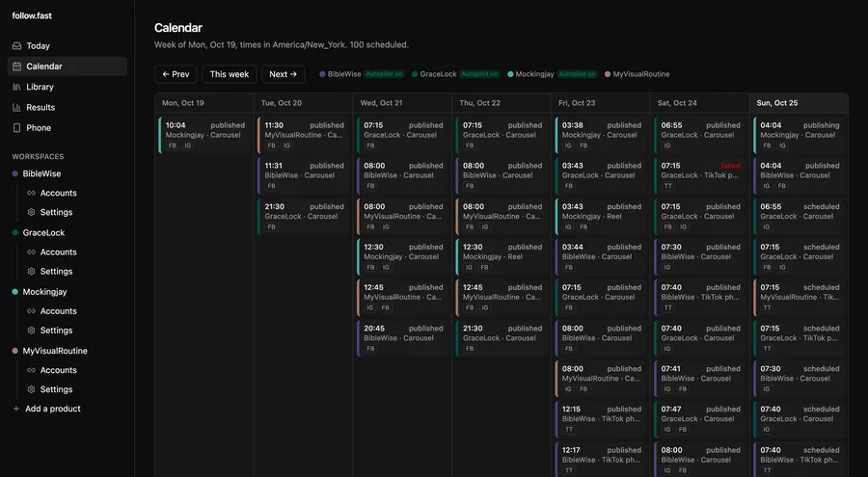Open Library page from sidebar
Screen dimensions: 868x477
(x=67, y=87)
